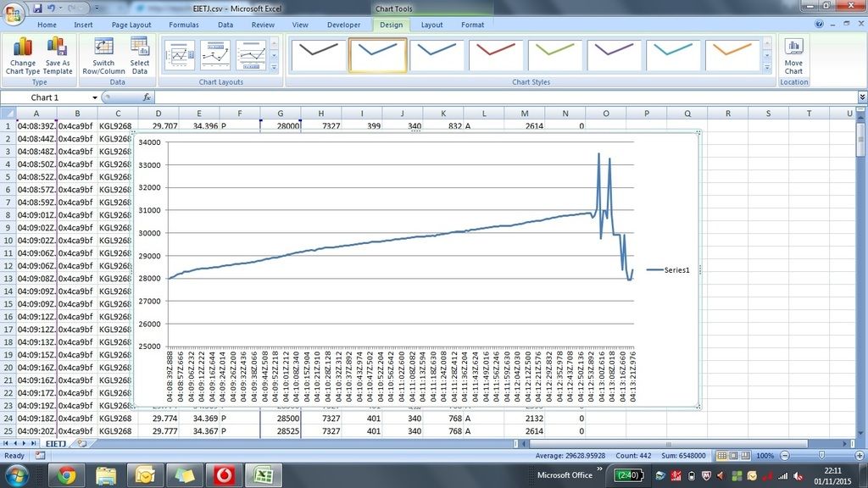This screenshot has width=868, height=488.
Task: Undo the last action
Action: [52, 8]
